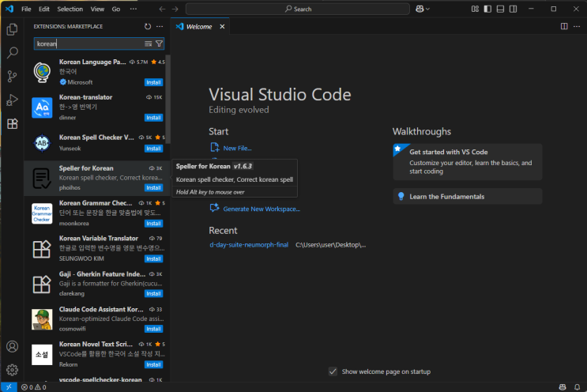Open Source Control view
The height and width of the screenshot is (392, 587).
click(12, 77)
